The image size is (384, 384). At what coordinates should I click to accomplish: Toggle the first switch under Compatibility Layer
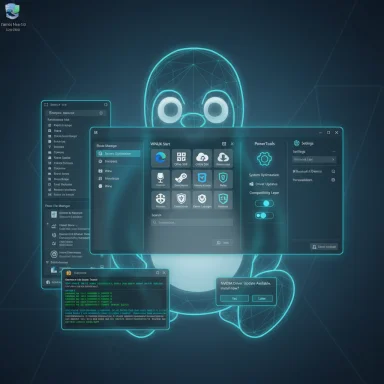click(264, 203)
